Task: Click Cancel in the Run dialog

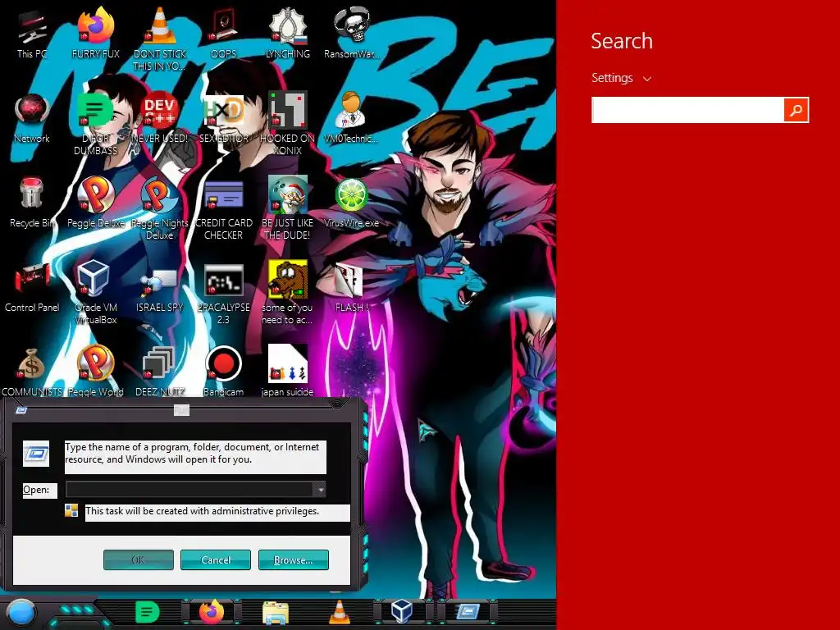Action: pos(216,559)
